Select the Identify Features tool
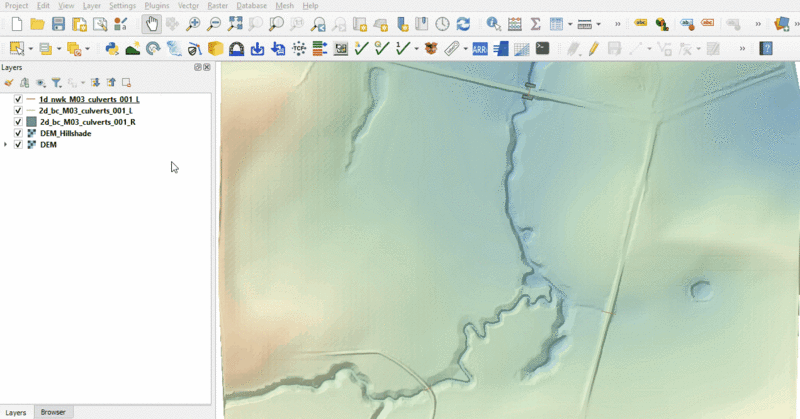 493,24
